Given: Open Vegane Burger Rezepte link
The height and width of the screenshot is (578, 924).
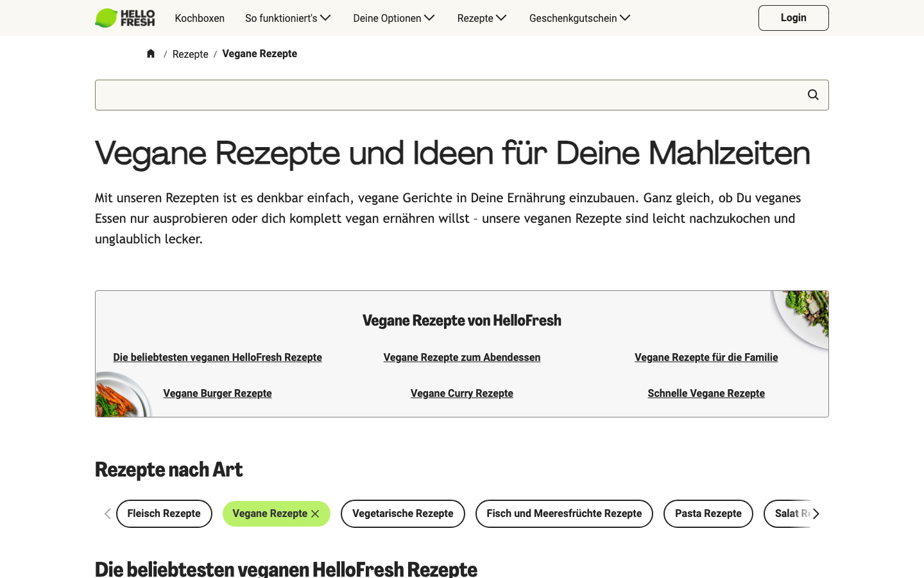Looking at the screenshot, I should click(218, 393).
